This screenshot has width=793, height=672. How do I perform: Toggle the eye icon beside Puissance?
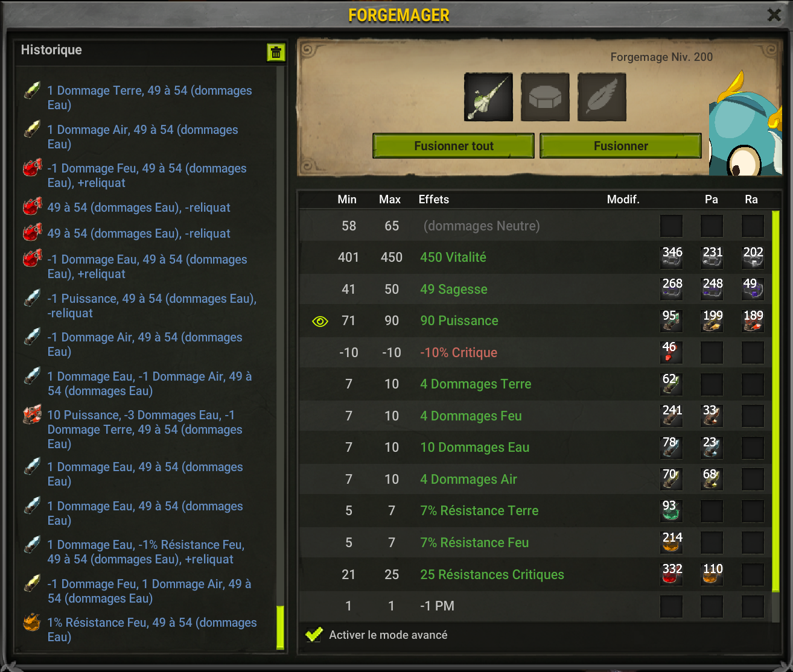320,322
